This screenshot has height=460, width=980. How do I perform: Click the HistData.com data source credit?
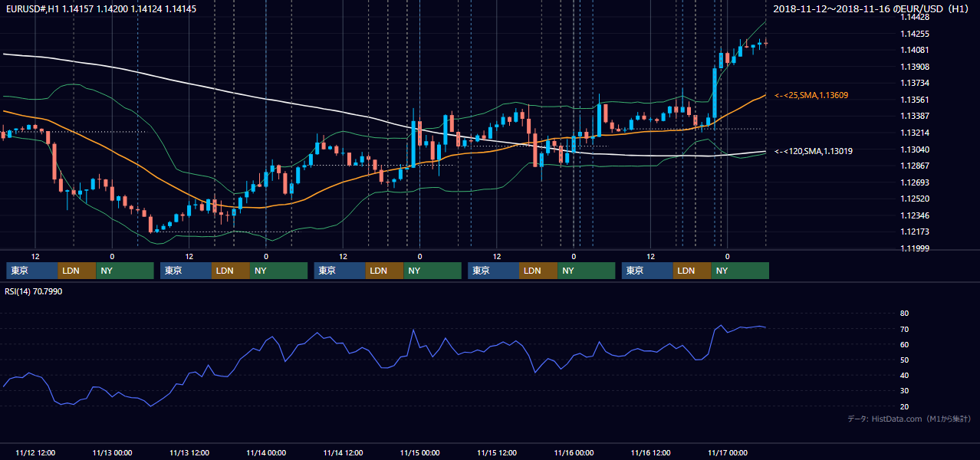tap(909, 419)
